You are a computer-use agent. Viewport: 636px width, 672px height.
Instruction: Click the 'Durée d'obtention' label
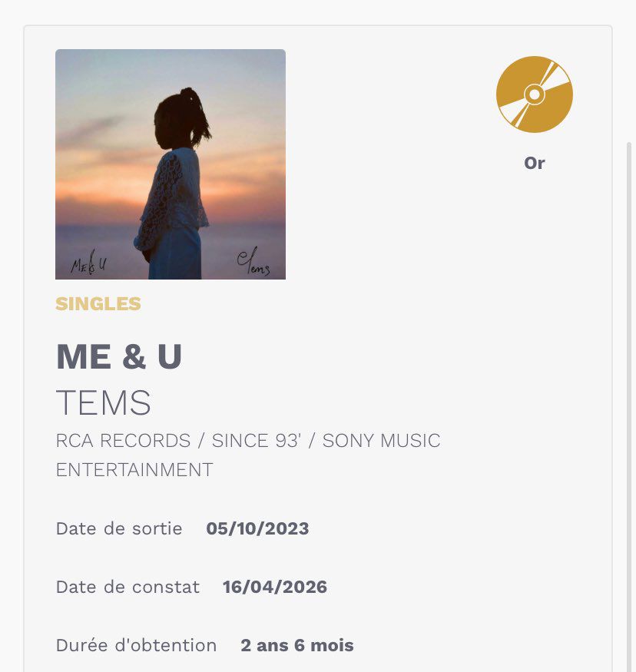tap(136, 645)
